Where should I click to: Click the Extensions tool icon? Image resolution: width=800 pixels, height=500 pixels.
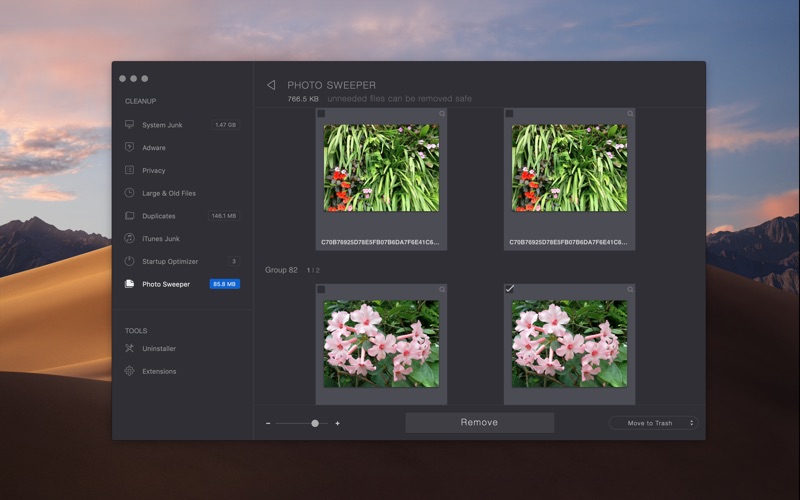(130, 371)
